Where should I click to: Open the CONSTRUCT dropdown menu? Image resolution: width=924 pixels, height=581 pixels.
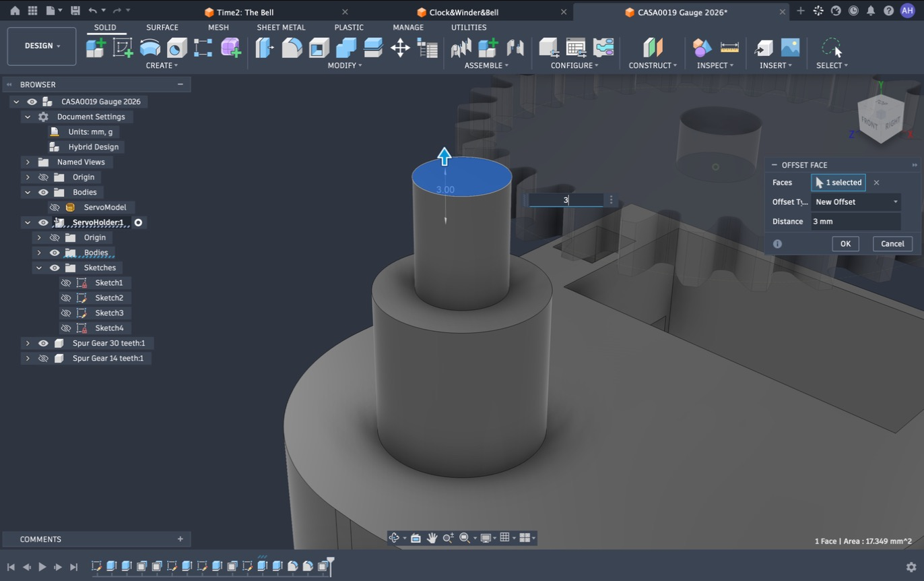[653, 65]
